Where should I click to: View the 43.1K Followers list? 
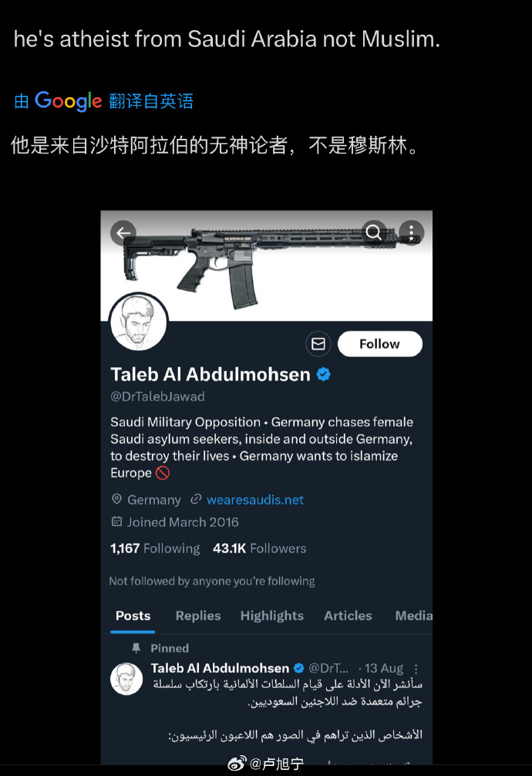[259, 548]
